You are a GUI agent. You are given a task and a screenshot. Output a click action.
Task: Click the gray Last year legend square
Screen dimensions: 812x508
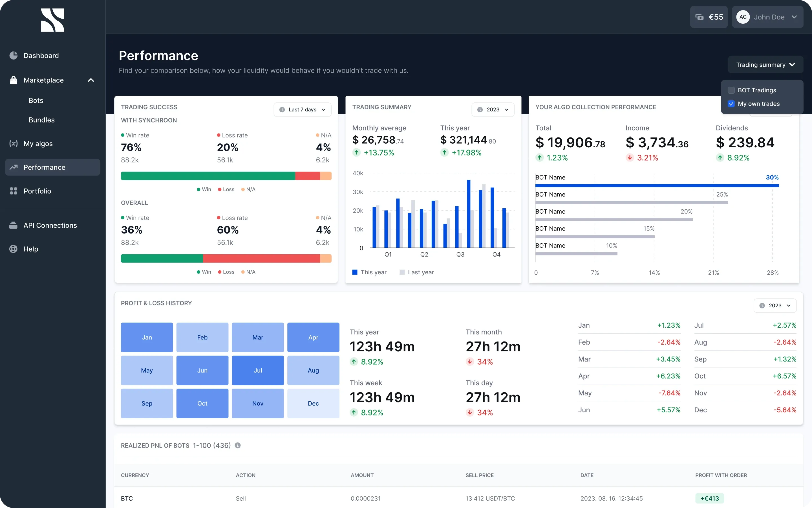(x=402, y=272)
